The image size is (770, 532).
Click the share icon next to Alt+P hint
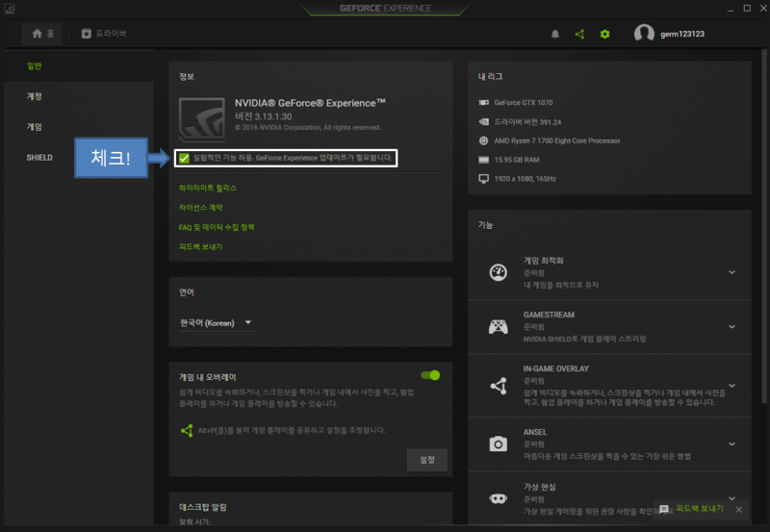click(187, 430)
